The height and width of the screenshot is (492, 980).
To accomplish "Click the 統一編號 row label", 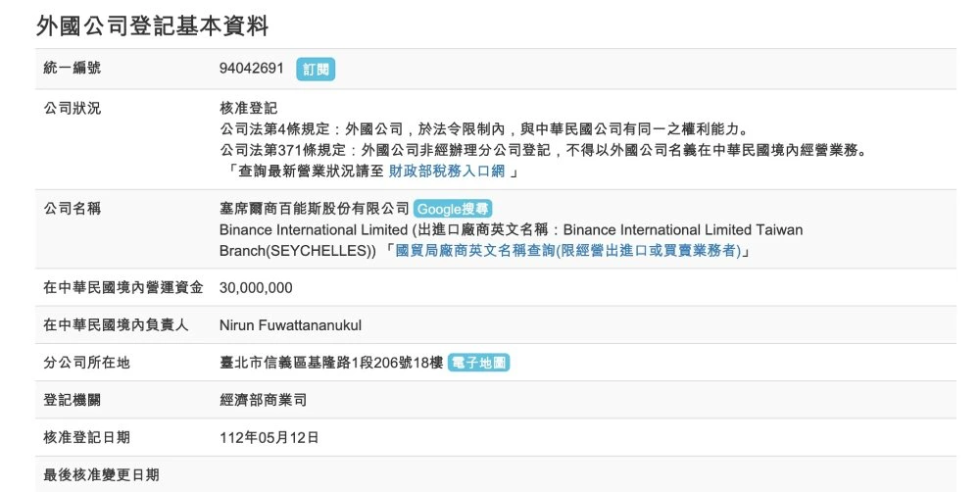I will tap(72, 69).
